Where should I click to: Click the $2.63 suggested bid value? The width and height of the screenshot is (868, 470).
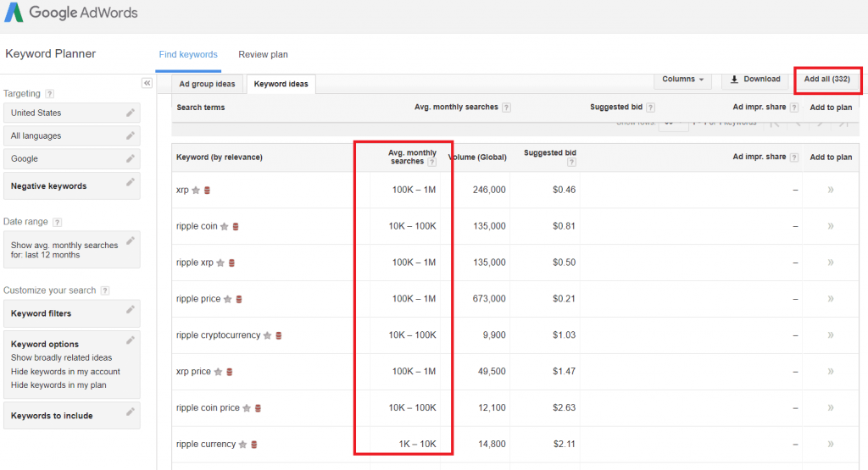pyautogui.click(x=564, y=407)
